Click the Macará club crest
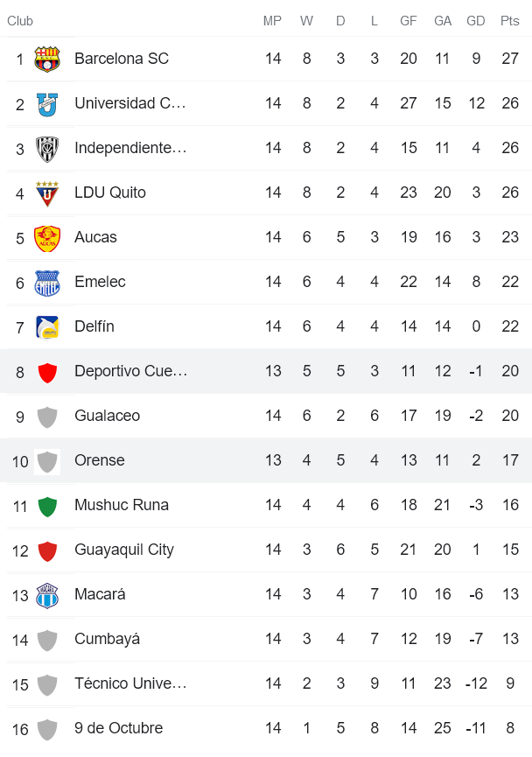532x757 pixels. (47, 595)
